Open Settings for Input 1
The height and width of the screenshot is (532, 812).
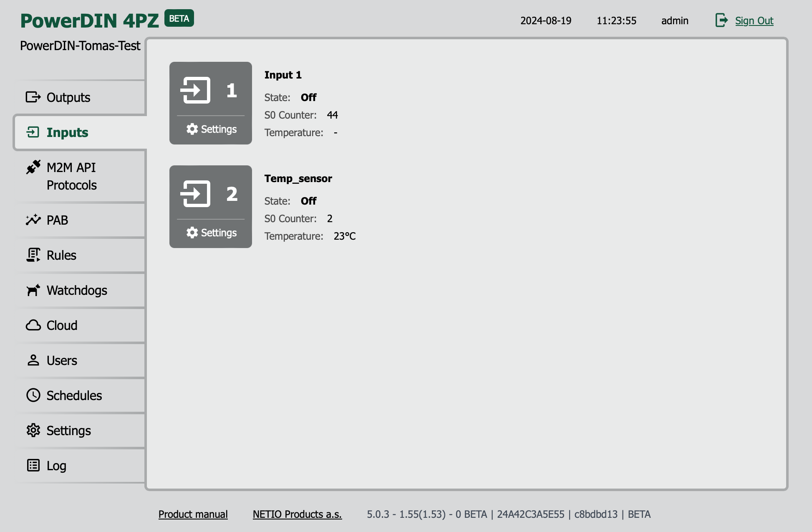coord(211,129)
